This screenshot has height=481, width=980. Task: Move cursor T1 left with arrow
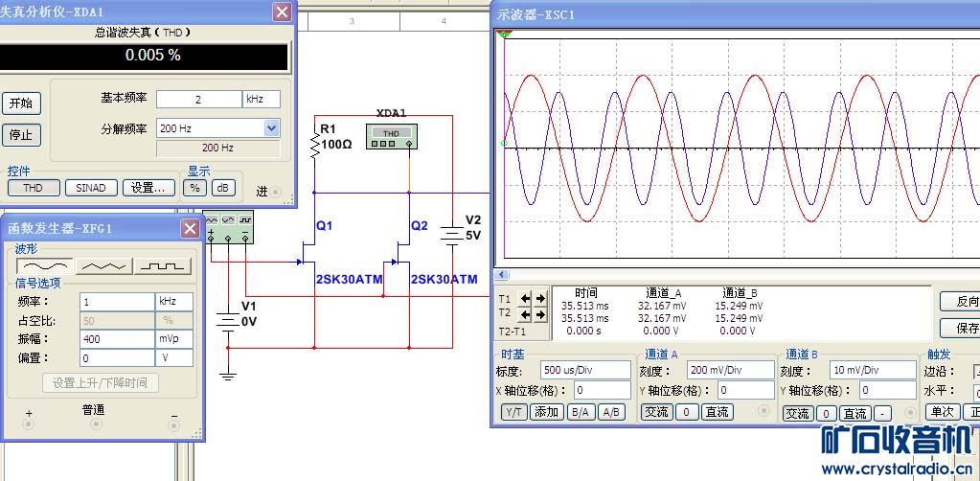point(525,299)
